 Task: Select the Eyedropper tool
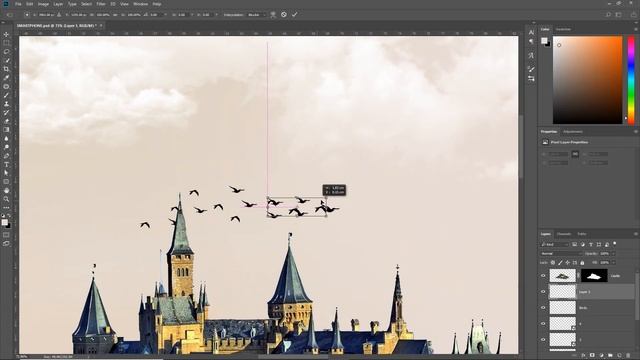(6, 78)
